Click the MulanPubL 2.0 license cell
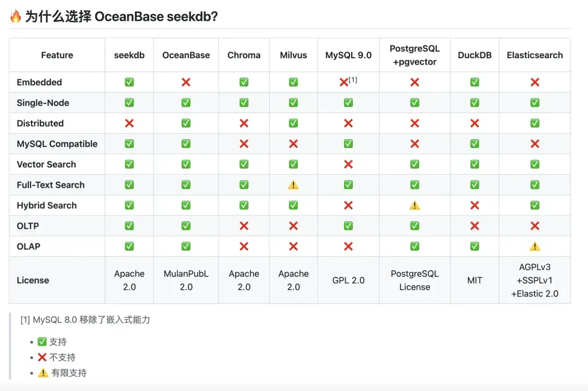The width and height of the screenshot is (588, 391). click(x=186, y=280)
